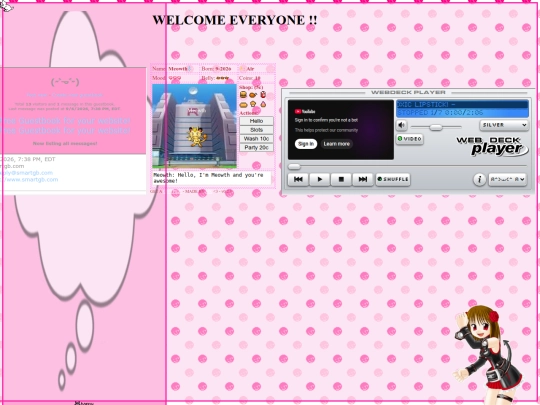Skip to the previous track
Screen dimensions: 540x405
coord(298,179)
